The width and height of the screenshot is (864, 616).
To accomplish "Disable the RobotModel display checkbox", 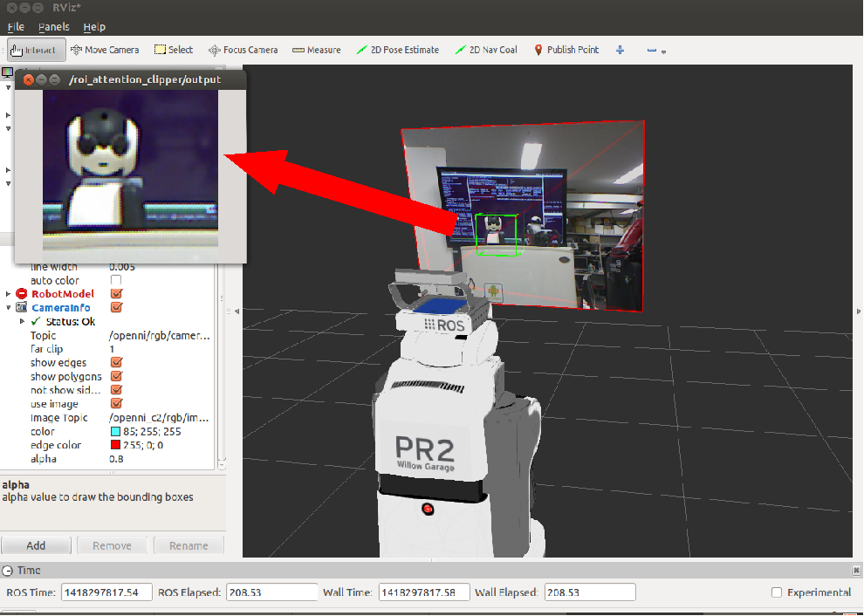I will coord(116,294).
